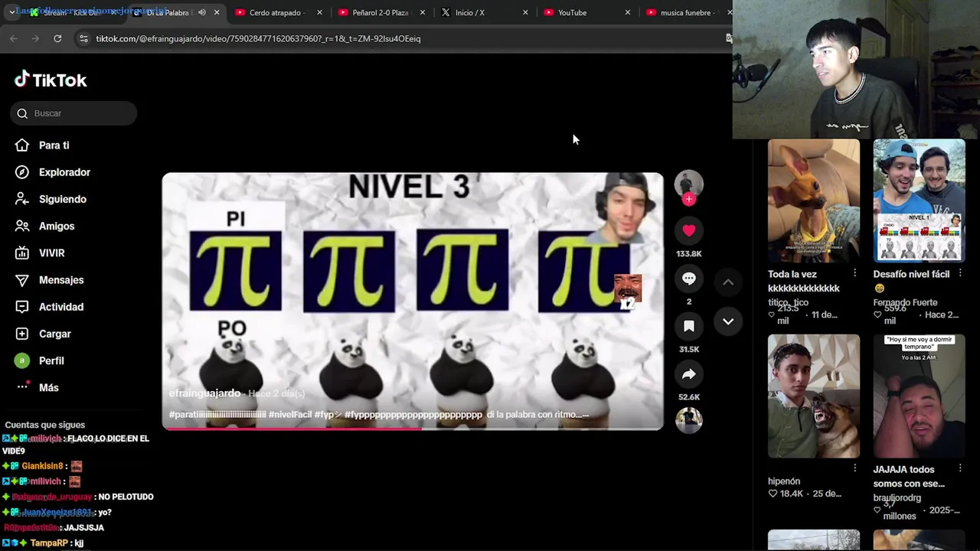Open the hipenón video thumbnail
This screenshot has width=980, height=551.
pyautogui.click(x=814, y=396)
